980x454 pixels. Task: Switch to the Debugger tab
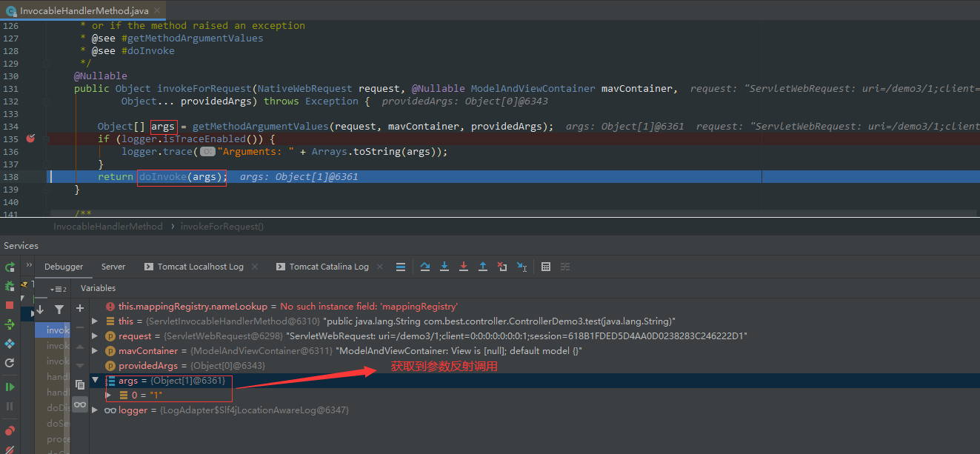point(64,267)
